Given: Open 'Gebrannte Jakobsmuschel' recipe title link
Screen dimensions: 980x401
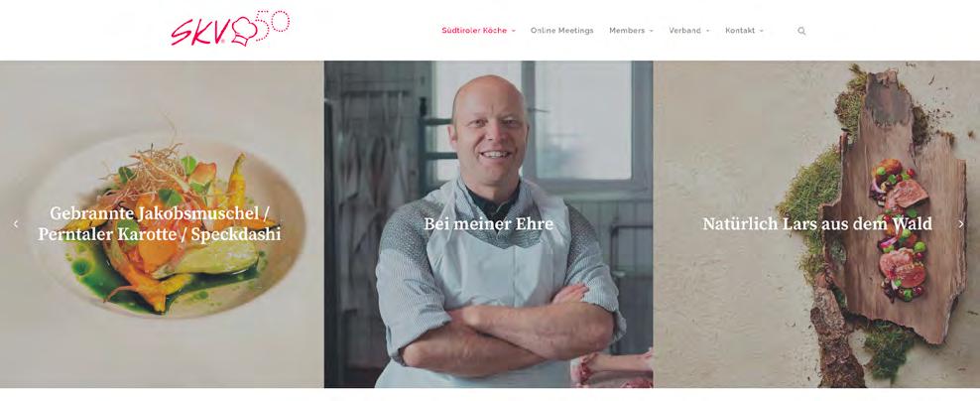Looking at the screenshot, I should click(x=160, y=224).
